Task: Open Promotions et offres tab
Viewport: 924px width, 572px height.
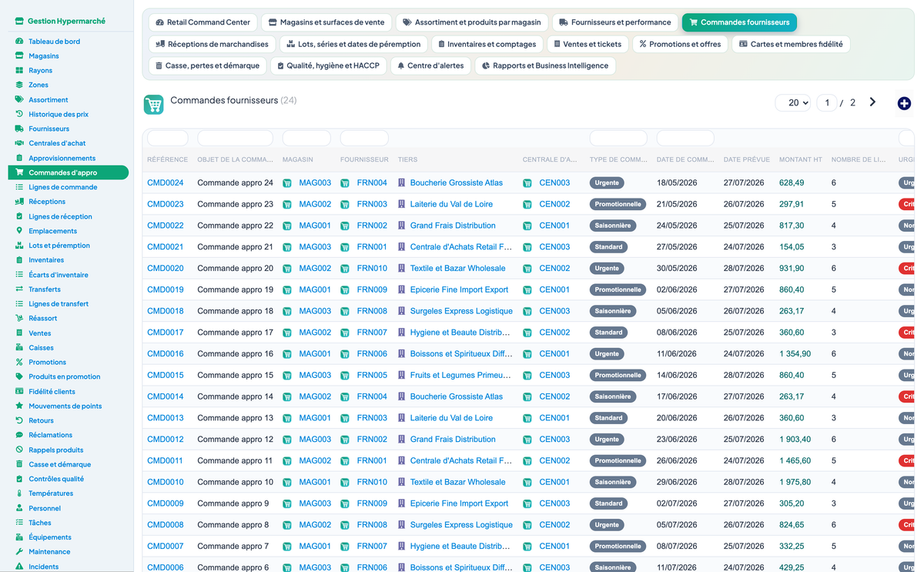Action: (x=680, y=44)
